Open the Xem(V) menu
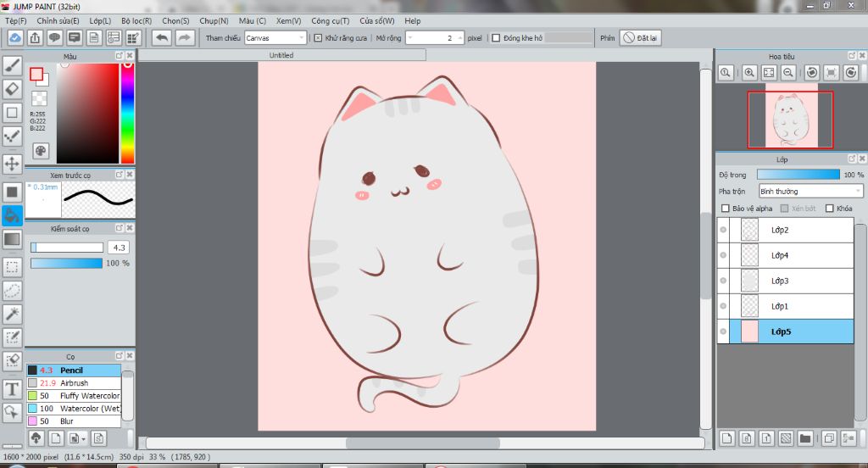This screenshot has width=868, height=468. [x=288, y=20]
